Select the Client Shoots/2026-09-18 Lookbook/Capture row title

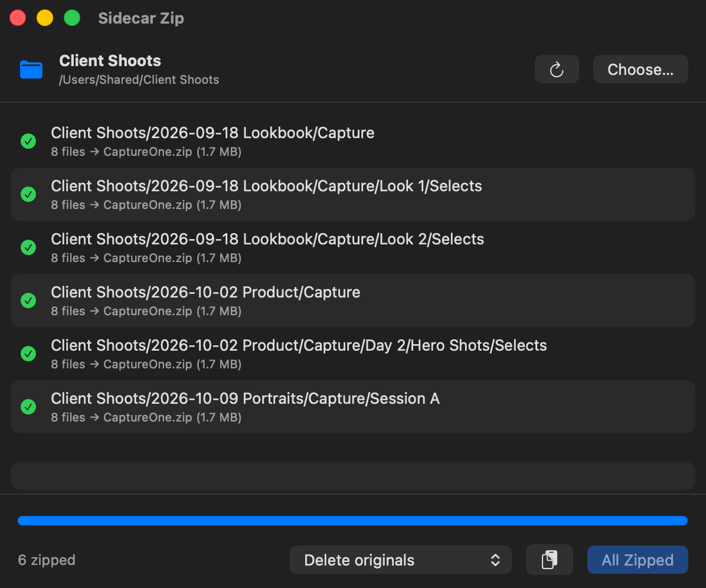click(213, 133)
